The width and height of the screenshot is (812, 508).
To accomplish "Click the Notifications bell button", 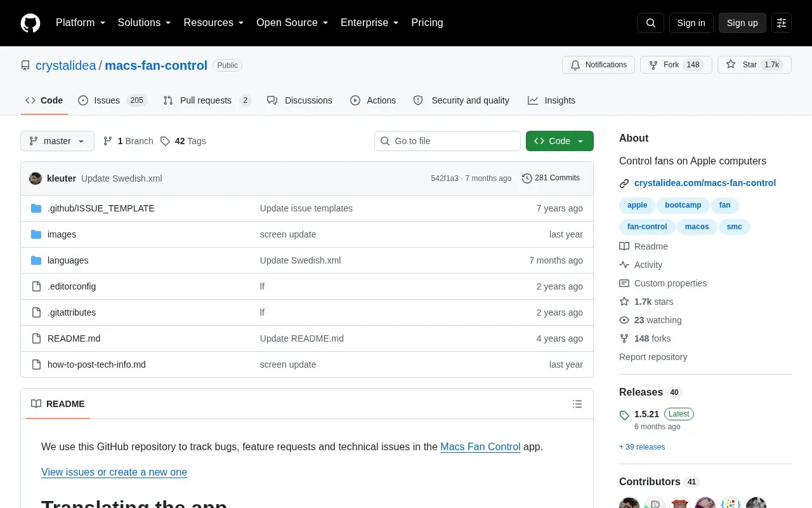I will pyautogui.click(x=598, y=65).
